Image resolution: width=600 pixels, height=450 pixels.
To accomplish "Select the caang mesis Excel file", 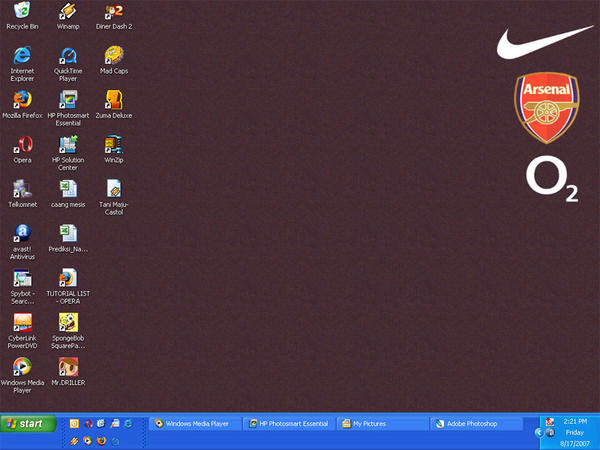I will point(68,194).
